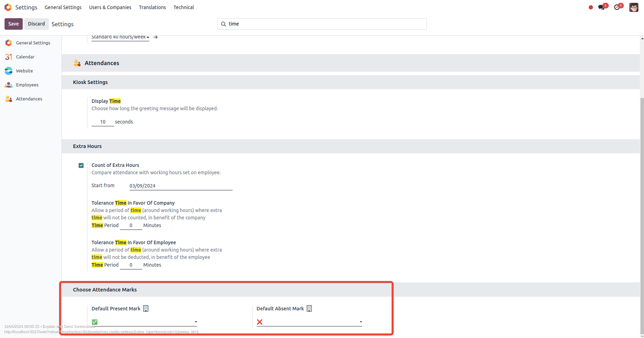Click the Start from date field

coord(180,186)
